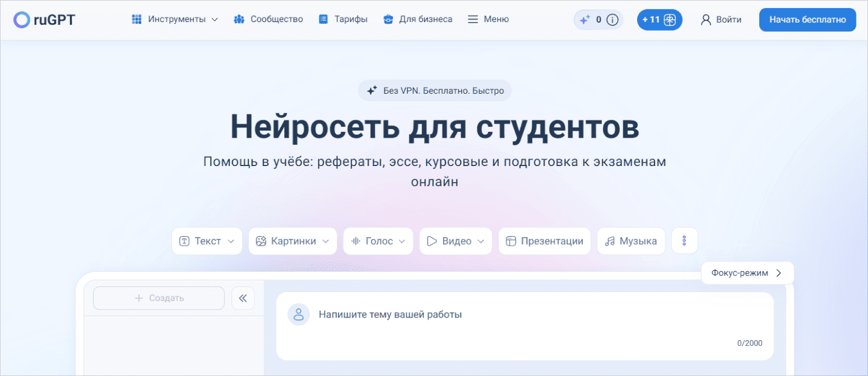Expand the Инструменты dropdown
Viewport: 868px width, 376px height.
click(175, 20)
